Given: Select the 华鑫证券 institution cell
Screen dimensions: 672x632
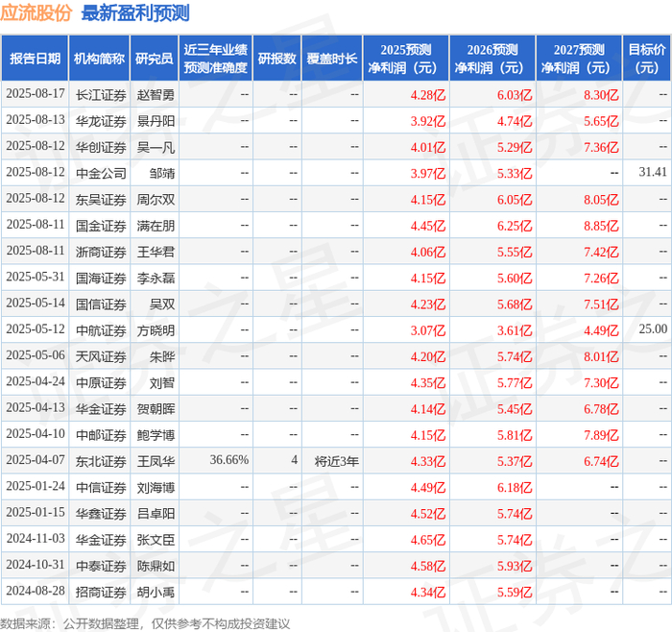Looking at the screenshot, I should click(x=101, y=513).
